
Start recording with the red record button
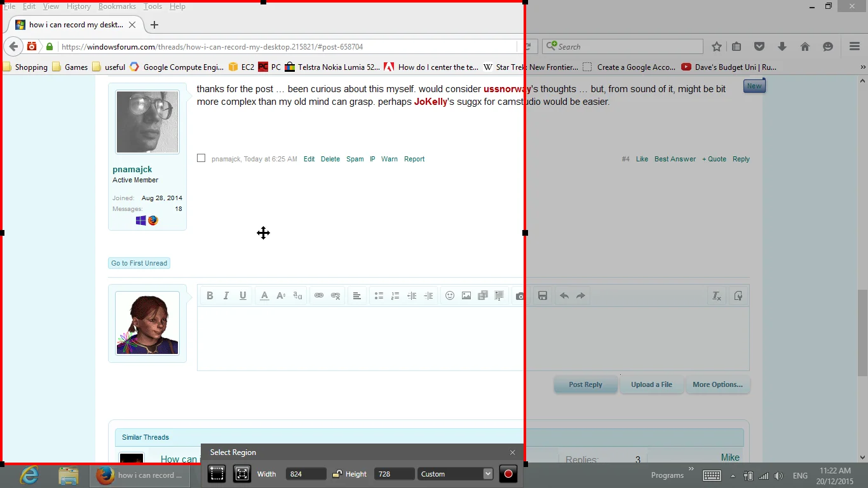click(508, 474)
